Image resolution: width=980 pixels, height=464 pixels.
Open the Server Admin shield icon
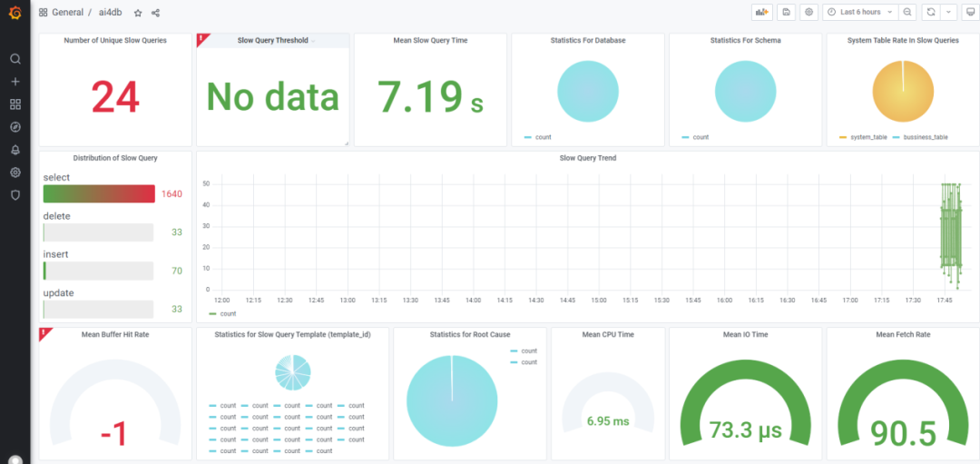coord(15,194)
